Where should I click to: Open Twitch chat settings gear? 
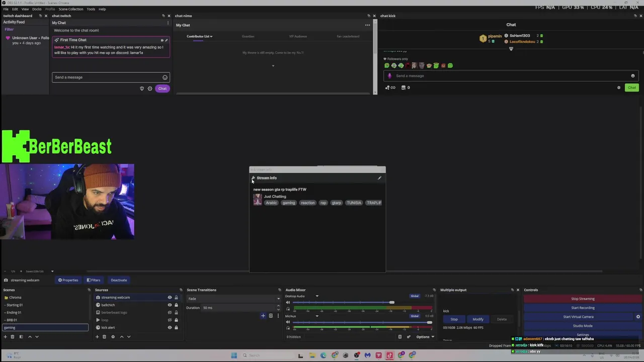(150, 88)
